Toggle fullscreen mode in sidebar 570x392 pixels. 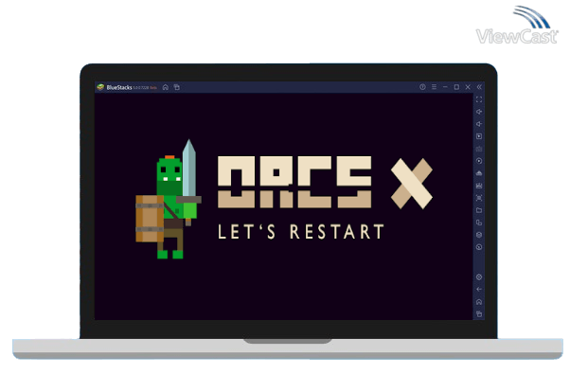click(x=479, y=99)
